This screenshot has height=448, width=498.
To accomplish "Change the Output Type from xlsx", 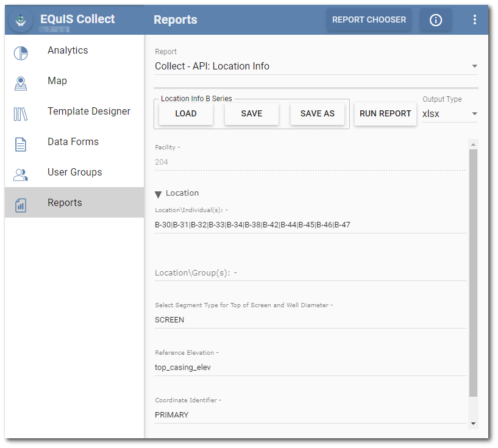I will [x=449, y=114].
